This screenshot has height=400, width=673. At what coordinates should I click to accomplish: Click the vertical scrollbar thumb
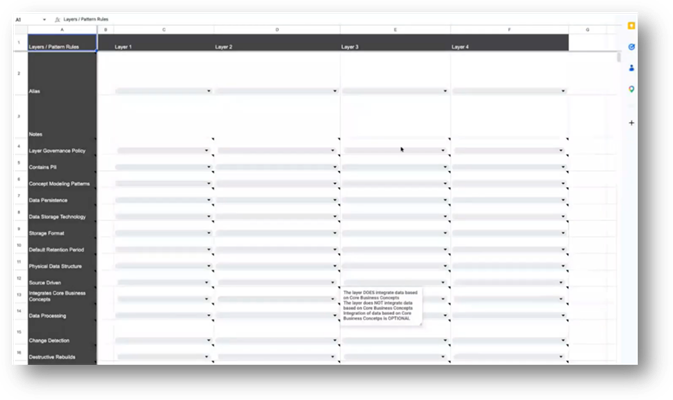[618, 58]
